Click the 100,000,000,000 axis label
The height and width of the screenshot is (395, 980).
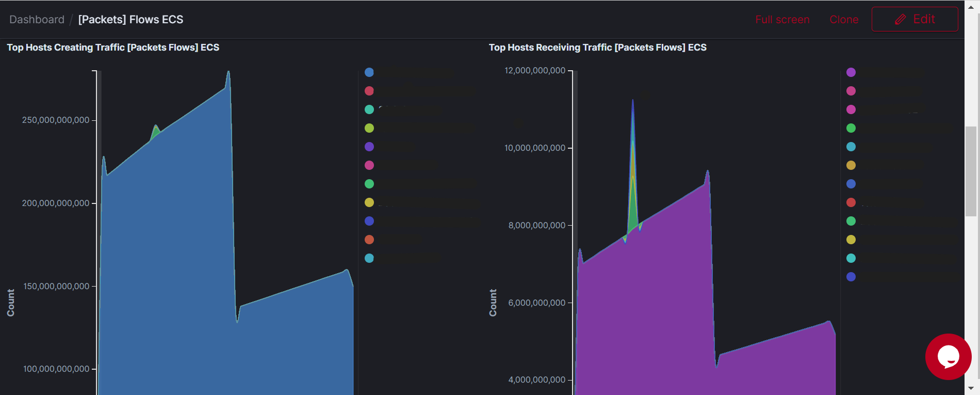click(56, 369)
